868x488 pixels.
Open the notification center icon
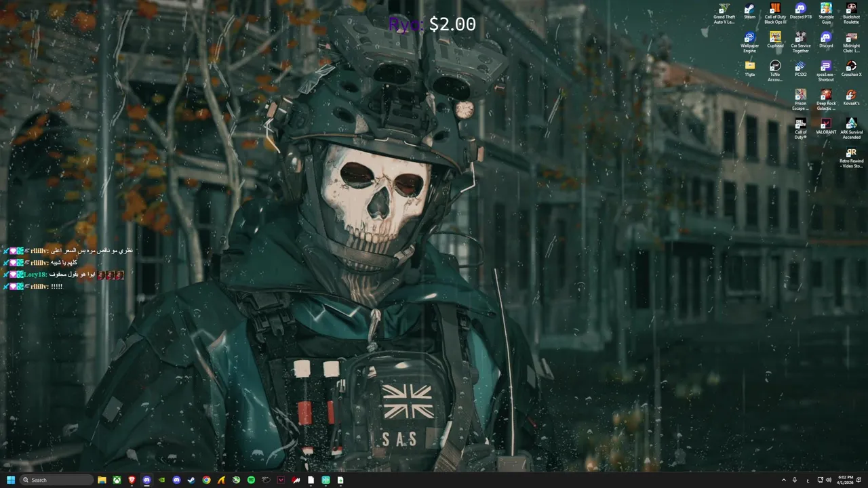click(859, 480)
